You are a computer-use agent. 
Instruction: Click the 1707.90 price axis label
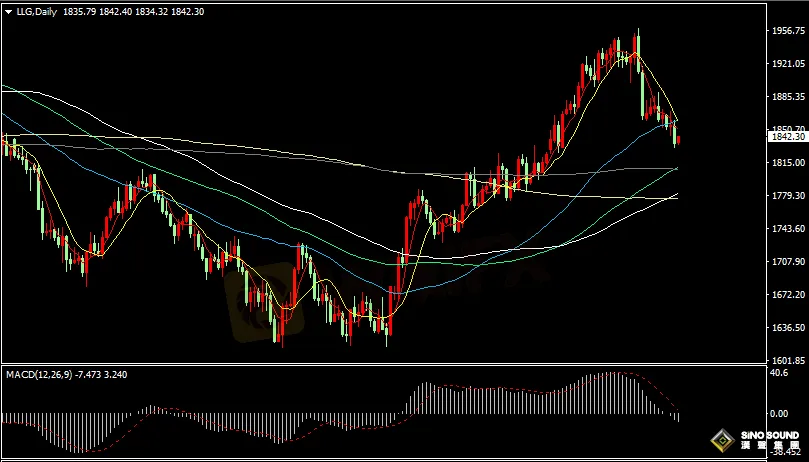[789, 262]
